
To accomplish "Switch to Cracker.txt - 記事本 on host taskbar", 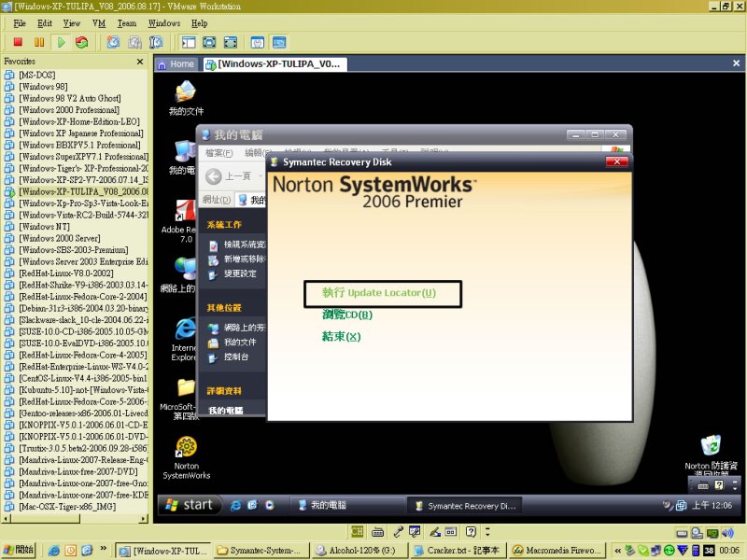I will point(458,551).
